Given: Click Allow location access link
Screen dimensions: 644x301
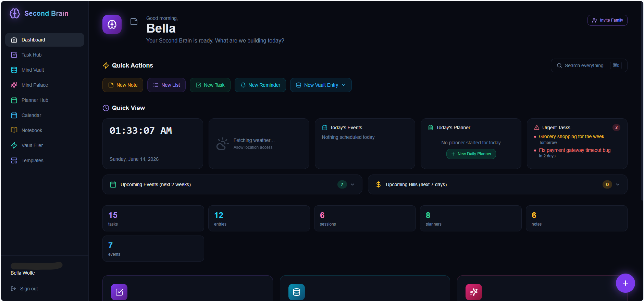Looking at the screenshot, I should pyautogui.click(x=253, y=147).
